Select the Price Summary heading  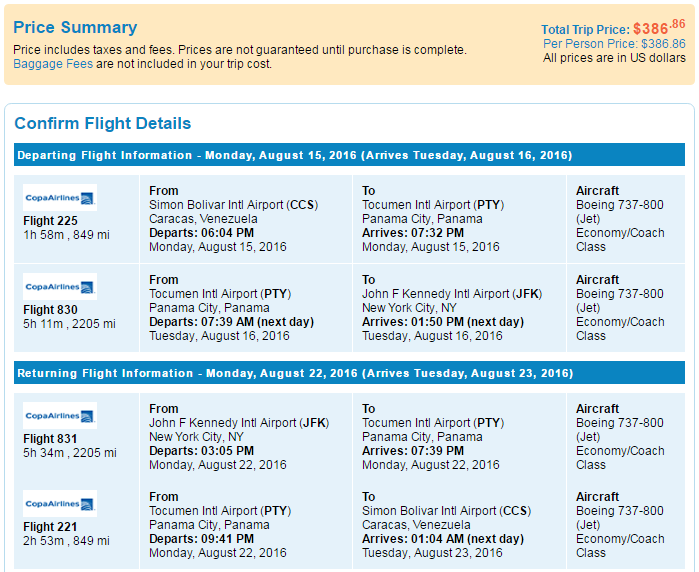pos(75,27)
